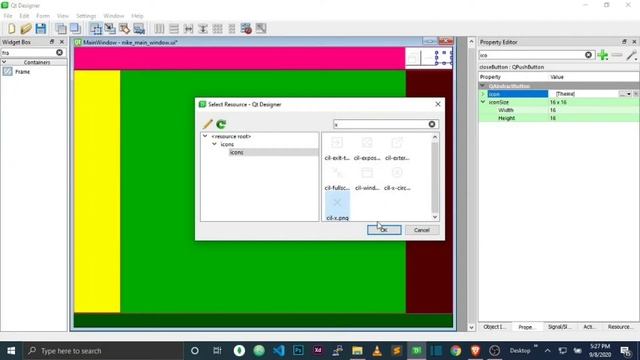Confirm selection with OK button
This screenshot has width=640, height=360.
coord(384,230)
